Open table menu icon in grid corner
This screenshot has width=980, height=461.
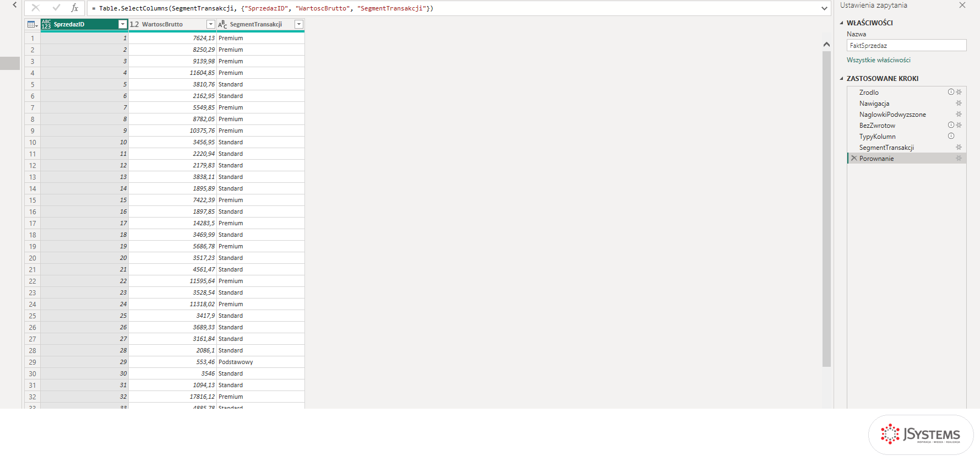[x=32, y=24]
